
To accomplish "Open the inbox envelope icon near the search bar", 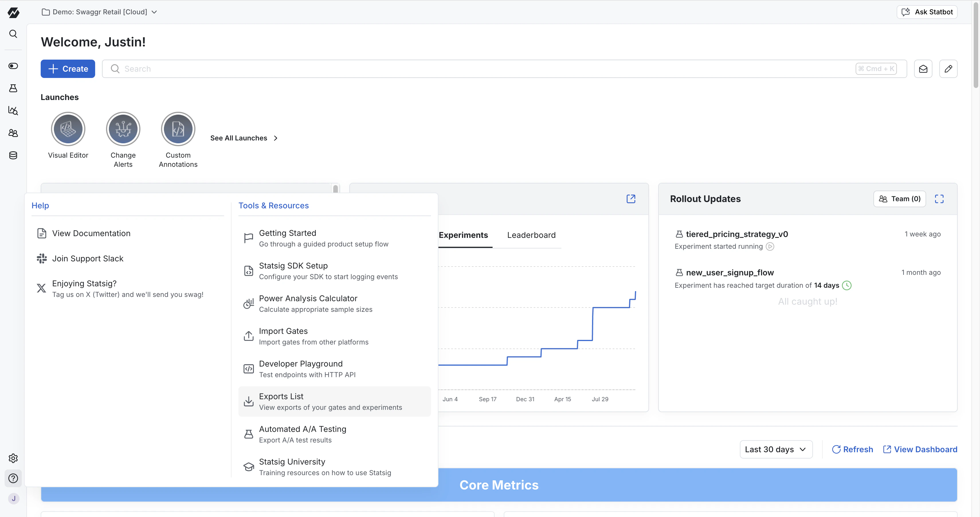I will click(923, 68).
